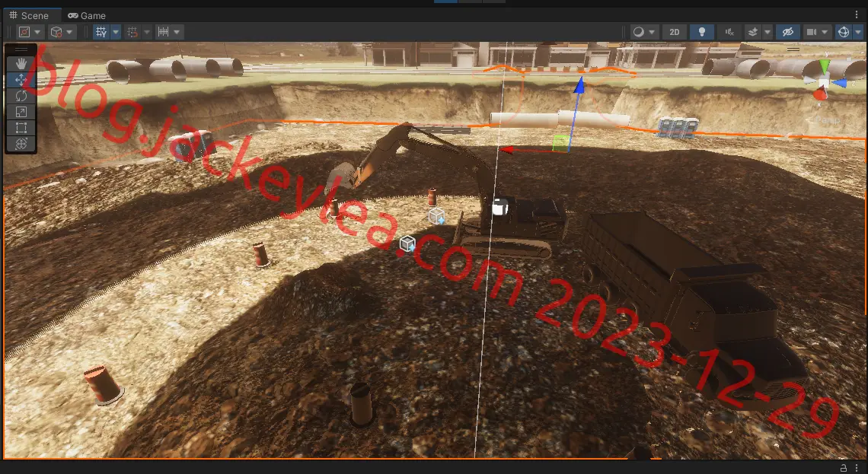Click green Y axis cone on orientation gizmo
Image resolution: width=868 pixels, height=474 pixels.
825,68
